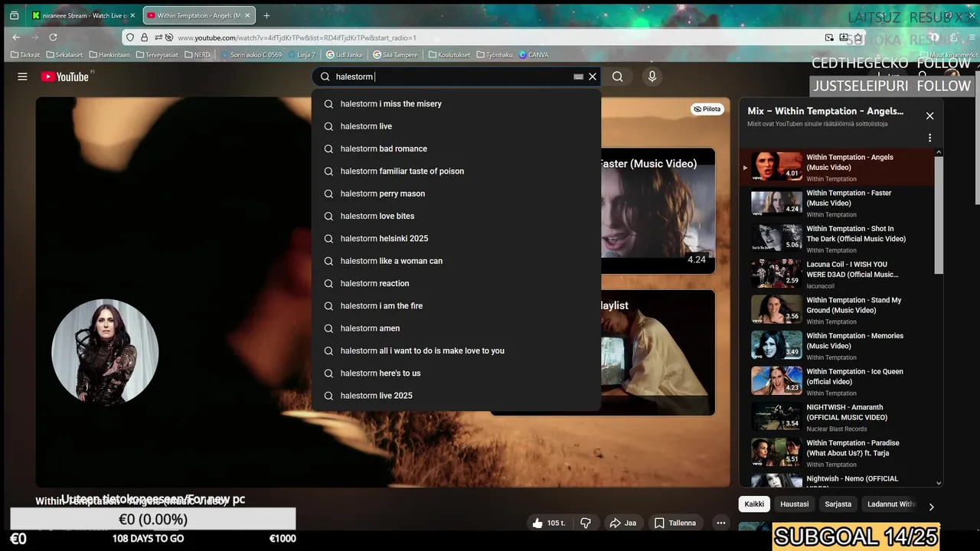980x551 pixels.
Task: Play 'Within Temptation - Faster' in the playlist
Action: [836, 203]
